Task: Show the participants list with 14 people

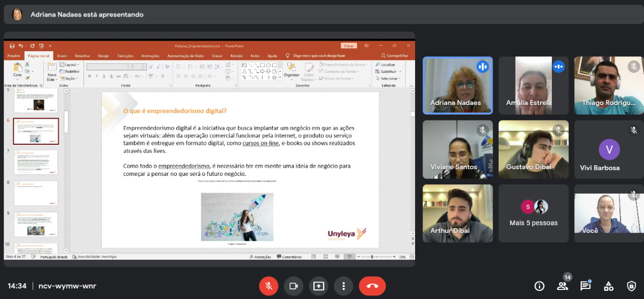Action: click(562, 286)
